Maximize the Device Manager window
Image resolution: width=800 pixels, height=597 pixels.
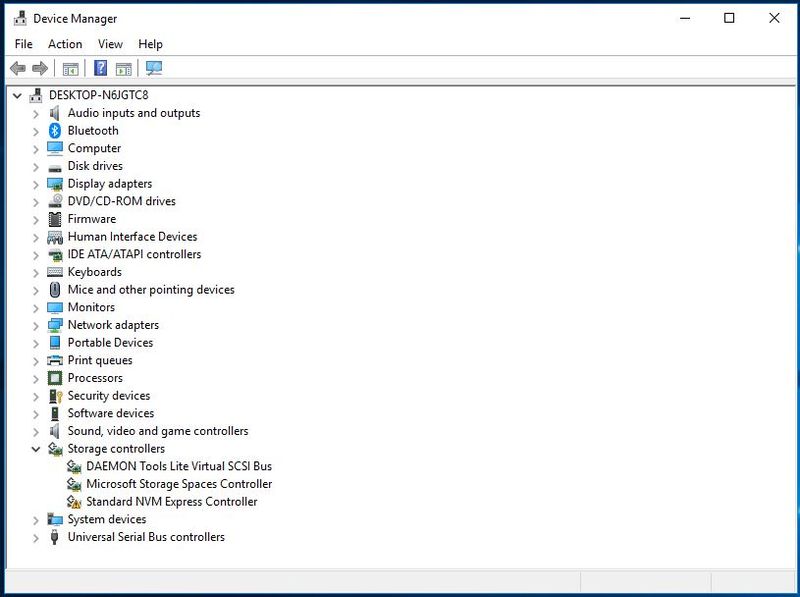(x=730, y=18)
